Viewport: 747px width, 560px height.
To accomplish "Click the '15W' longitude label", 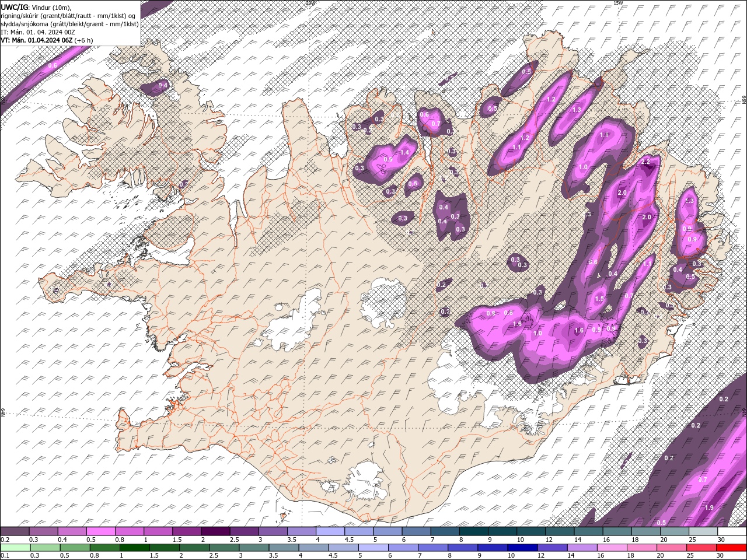I will tap(617, 3).
